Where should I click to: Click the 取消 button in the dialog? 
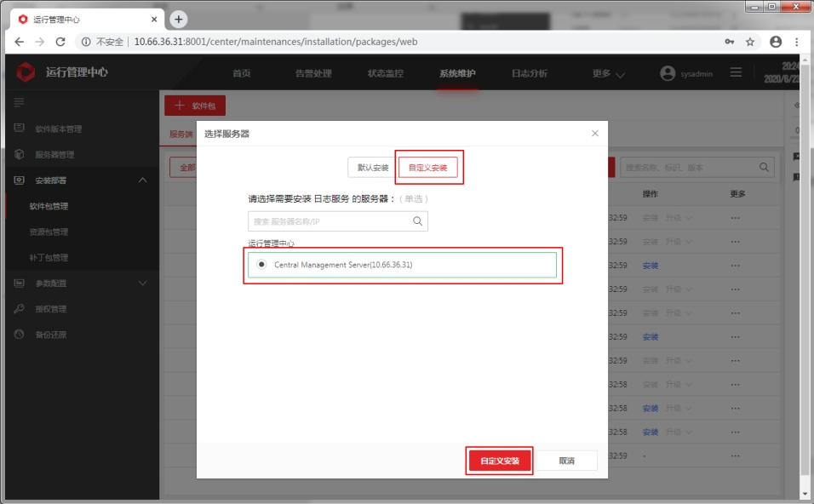tap(566, 461)
